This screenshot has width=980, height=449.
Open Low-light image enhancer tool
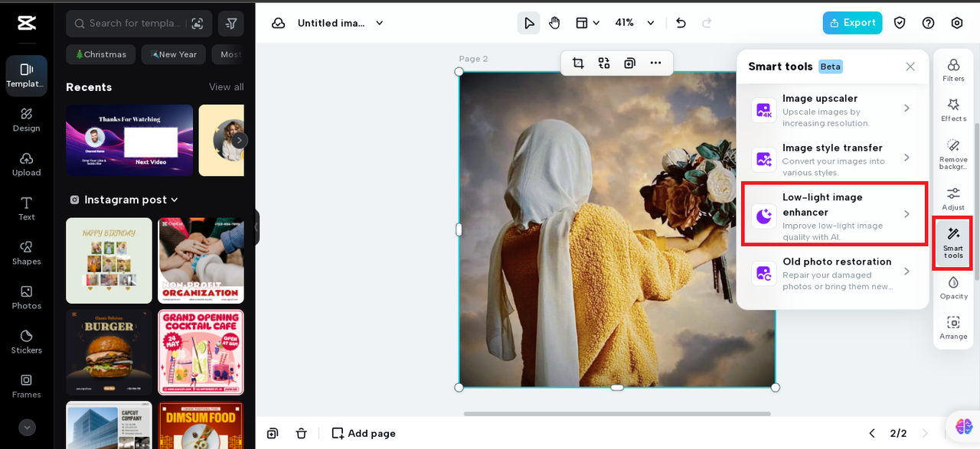coord(834,214)
